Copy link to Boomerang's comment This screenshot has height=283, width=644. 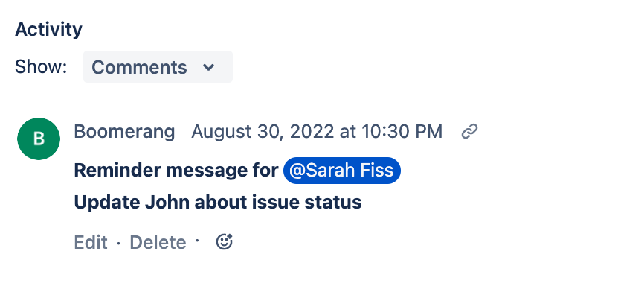pyautogui.click(x=469, y=132)
